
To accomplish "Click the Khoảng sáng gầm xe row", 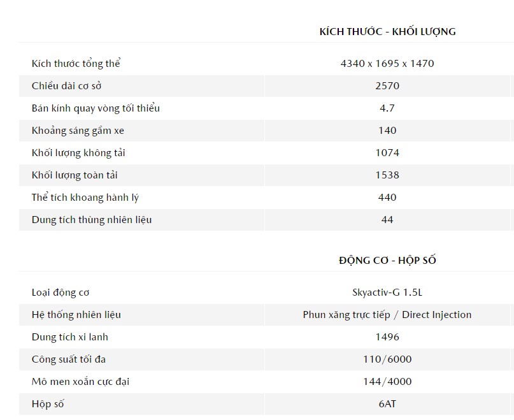I will (x=266, y=131).
